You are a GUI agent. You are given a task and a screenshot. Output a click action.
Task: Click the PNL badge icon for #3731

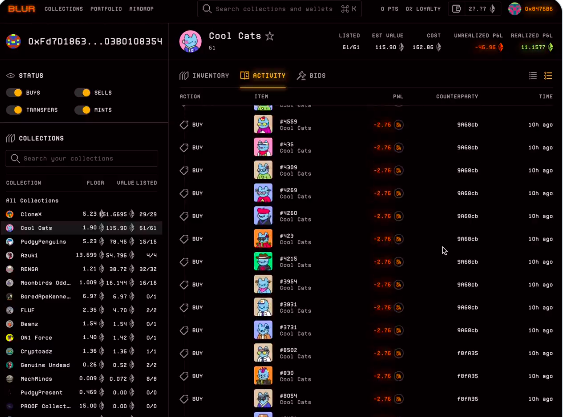[x=398, y=330]
